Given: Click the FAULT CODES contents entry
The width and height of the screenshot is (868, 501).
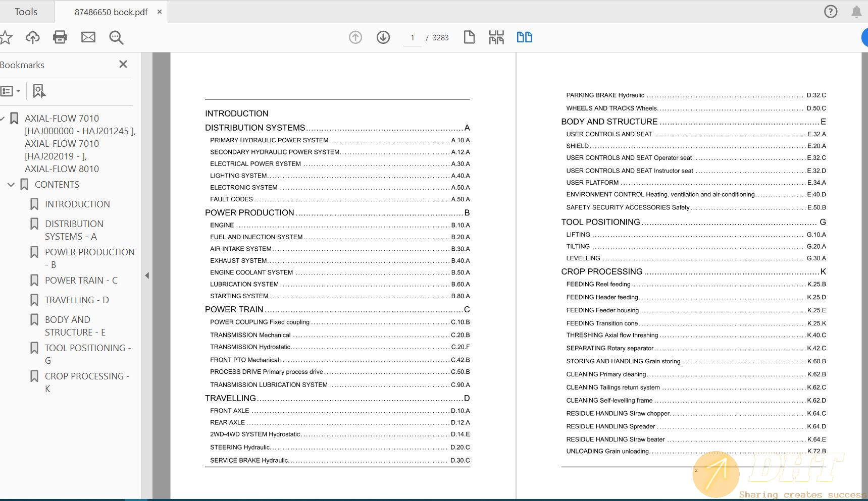Looking at the screenshot, I should pyautogui.click(x=340, y=199).
